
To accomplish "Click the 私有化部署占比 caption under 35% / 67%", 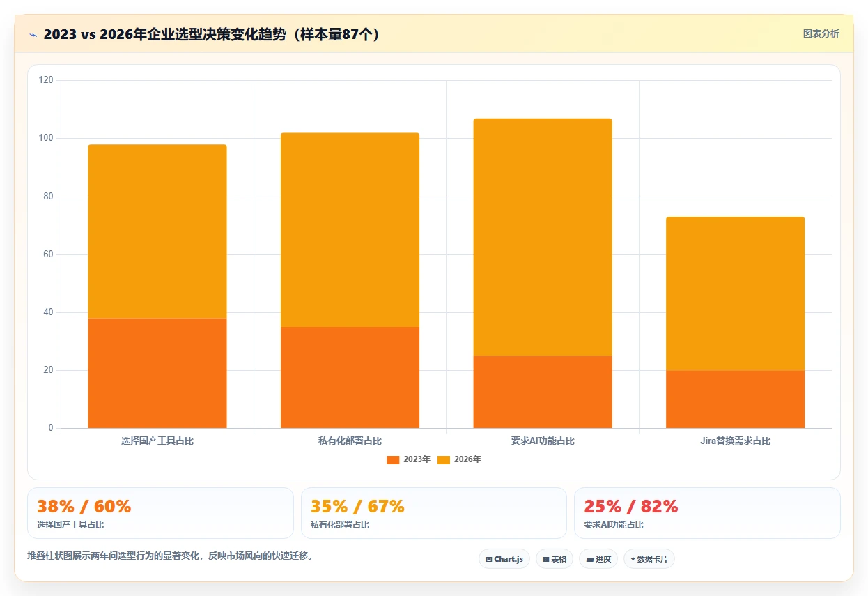I will (x=340, y=525).
